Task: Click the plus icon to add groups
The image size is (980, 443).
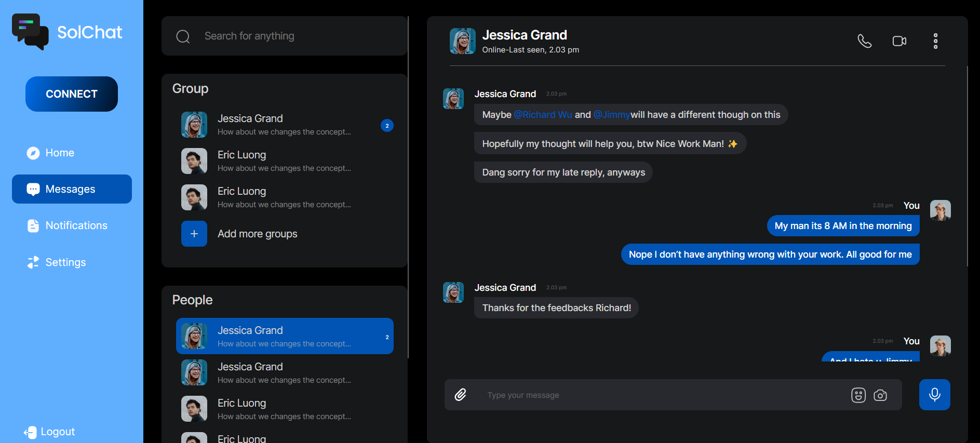Action: pos(194,234)
